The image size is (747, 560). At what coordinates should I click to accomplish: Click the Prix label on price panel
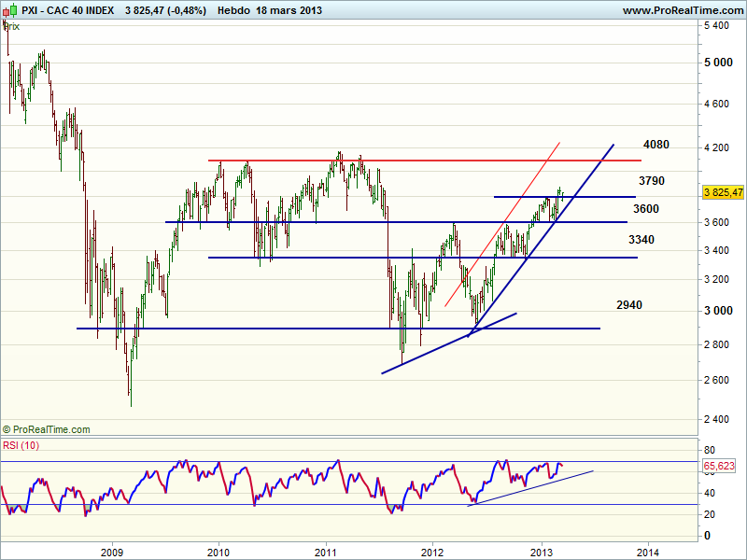pos(11,26)
